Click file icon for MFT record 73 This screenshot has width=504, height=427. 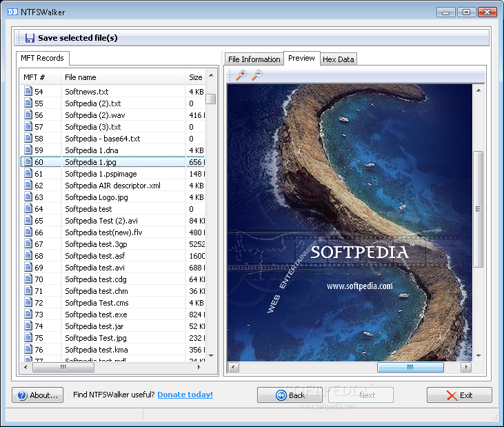(x=28, y=314)
